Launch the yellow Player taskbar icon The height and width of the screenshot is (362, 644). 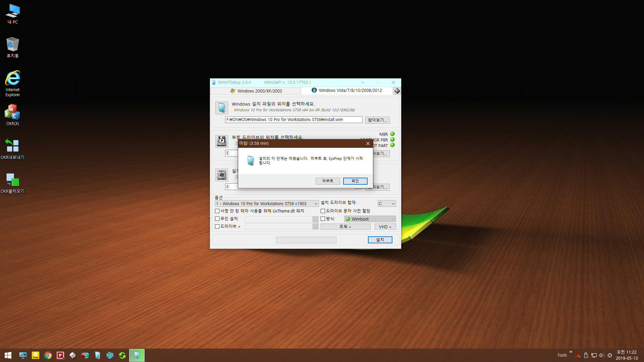(x=35, y=355)
